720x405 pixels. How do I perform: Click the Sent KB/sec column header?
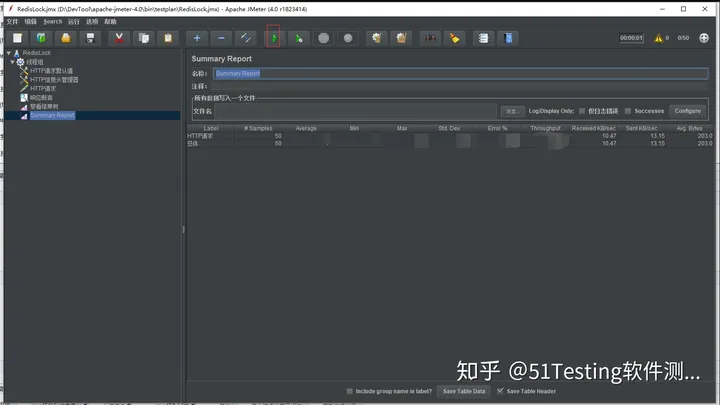[x=641, y=129]
